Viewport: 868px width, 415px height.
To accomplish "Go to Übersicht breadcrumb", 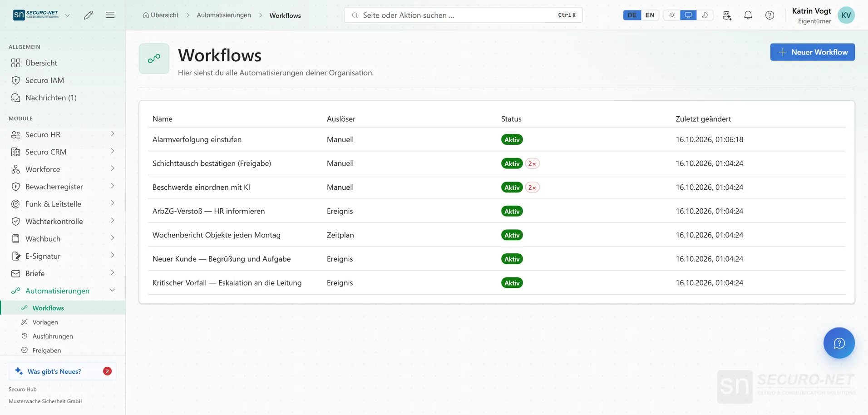I will 161,15.
